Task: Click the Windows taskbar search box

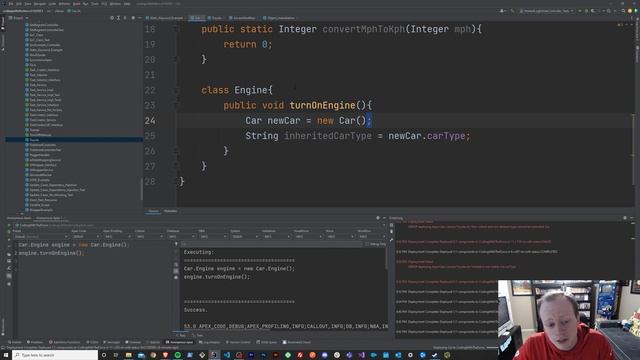Action: pyautogui.click(x=55, y=355)
